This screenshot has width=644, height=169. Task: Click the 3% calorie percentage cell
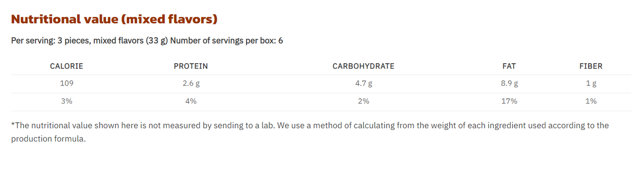(66, 101)
